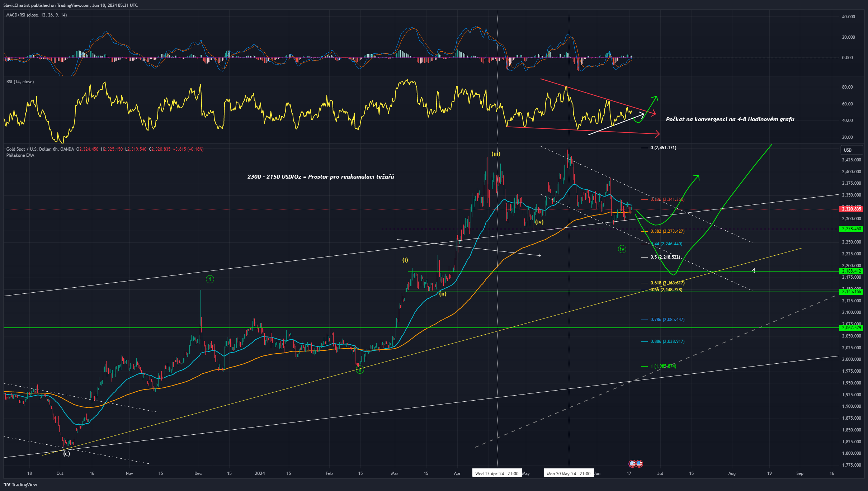Click the Oct label on the time axis
Viewport: 868px width, 491px height.
[60, 473]
